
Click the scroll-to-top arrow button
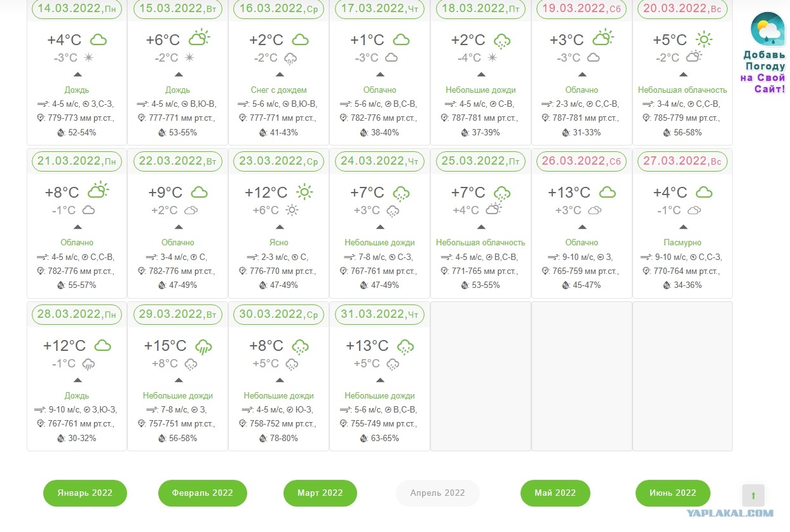coord(754,495)
